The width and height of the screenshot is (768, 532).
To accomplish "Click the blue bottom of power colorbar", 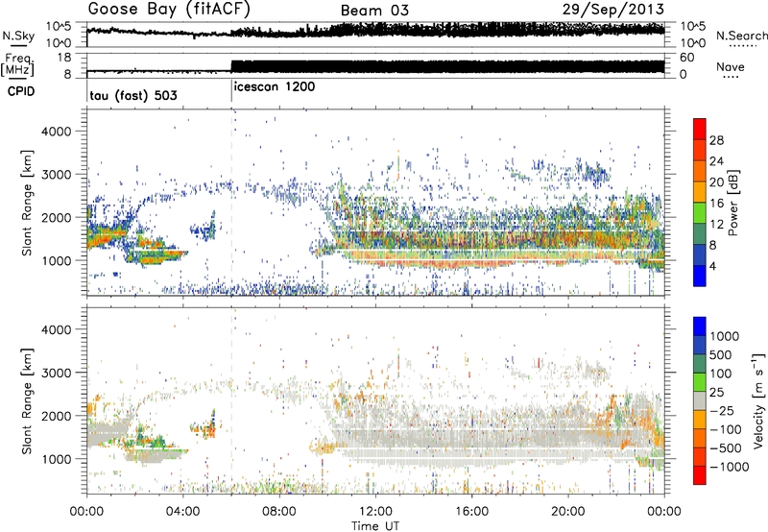I will pyautogui.click(x=700, y=277).
